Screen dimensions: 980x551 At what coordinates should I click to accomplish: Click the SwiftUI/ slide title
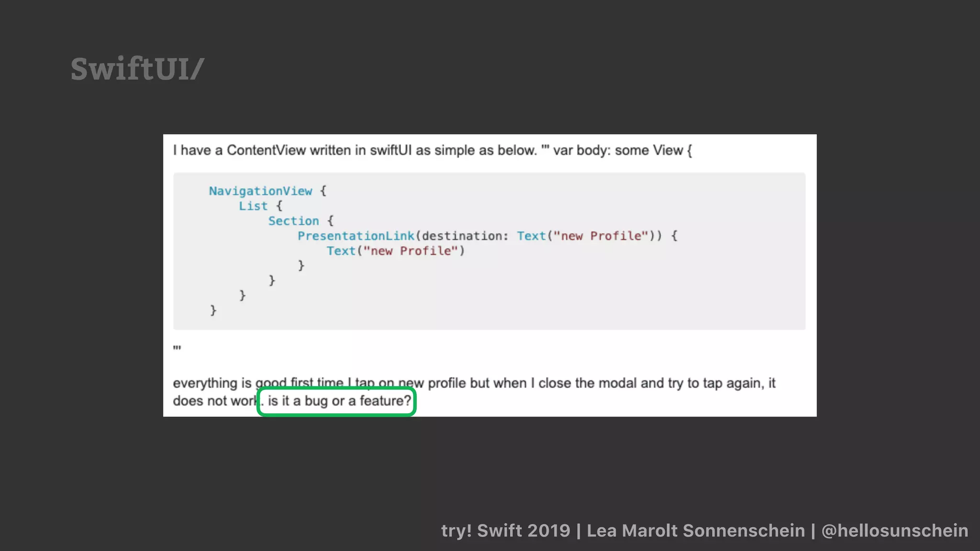[x=137, y=69]
